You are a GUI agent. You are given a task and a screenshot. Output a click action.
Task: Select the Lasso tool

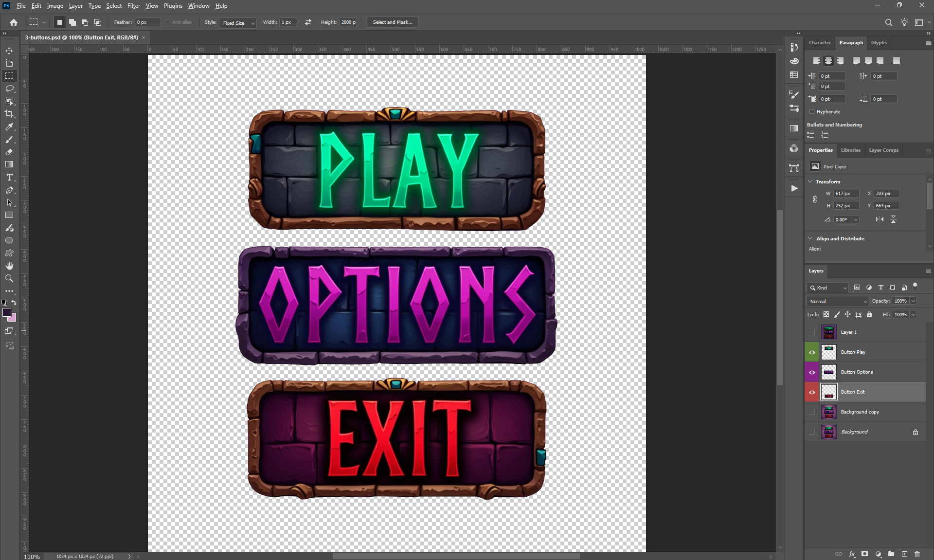(9, 89)
